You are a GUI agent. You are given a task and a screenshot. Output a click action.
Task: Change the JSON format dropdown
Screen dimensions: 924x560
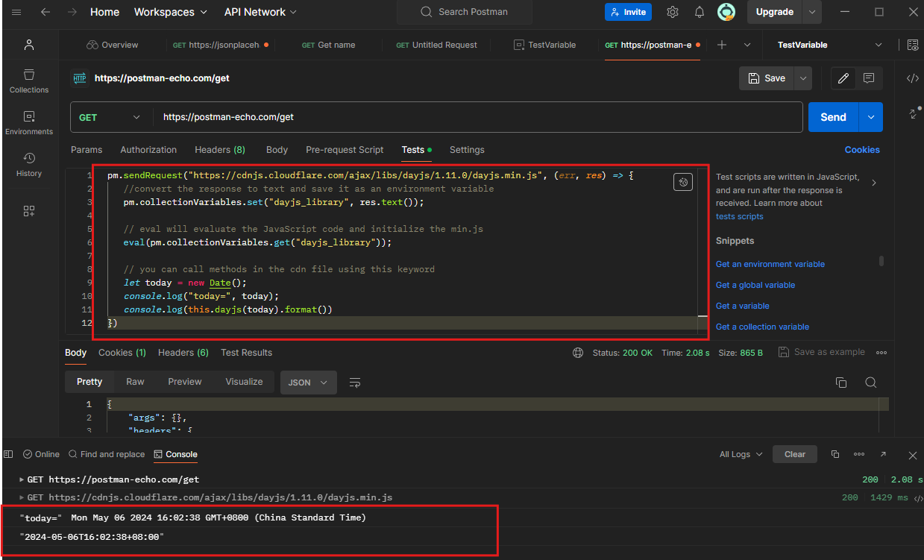(x=308, y=383)
